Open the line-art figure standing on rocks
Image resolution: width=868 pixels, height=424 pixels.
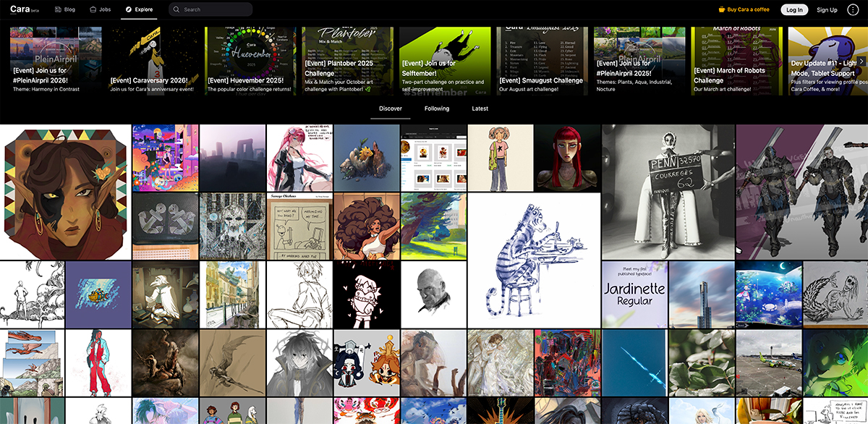click(32, 294)
